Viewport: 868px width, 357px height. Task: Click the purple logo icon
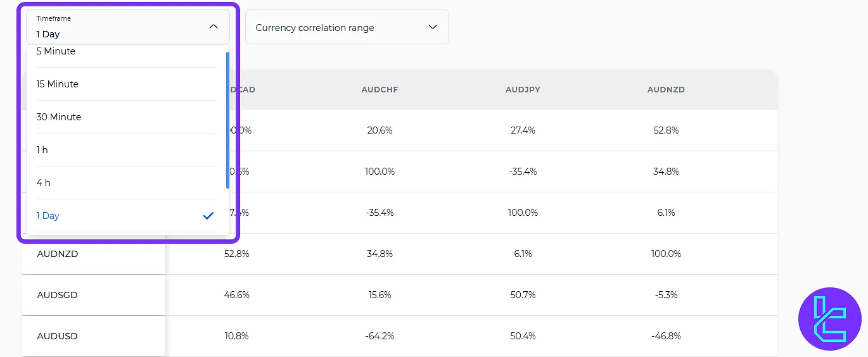(x=829, y=319)
